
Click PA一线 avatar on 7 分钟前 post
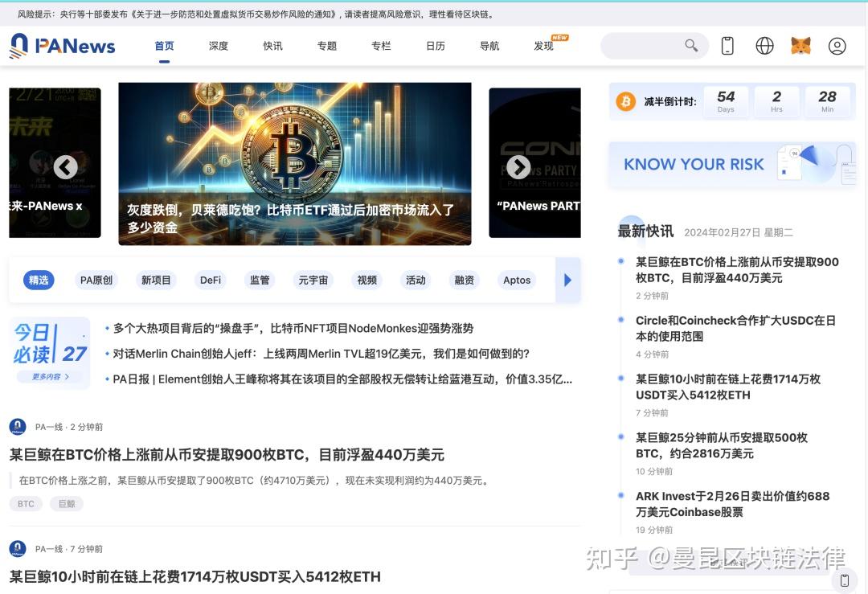click(x=18, y=549)
